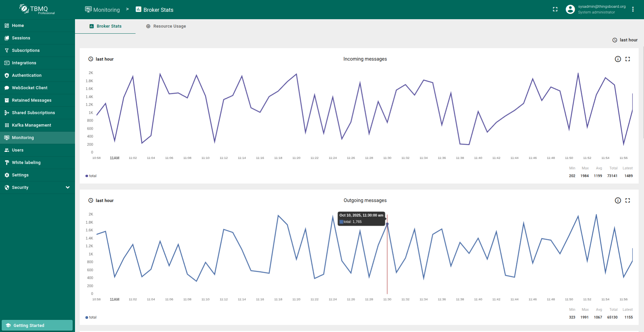The width and height of the screenshot is (644, 332).
Task: Toggle the total series in Outgoing messages legend
Action: (91, 317)
